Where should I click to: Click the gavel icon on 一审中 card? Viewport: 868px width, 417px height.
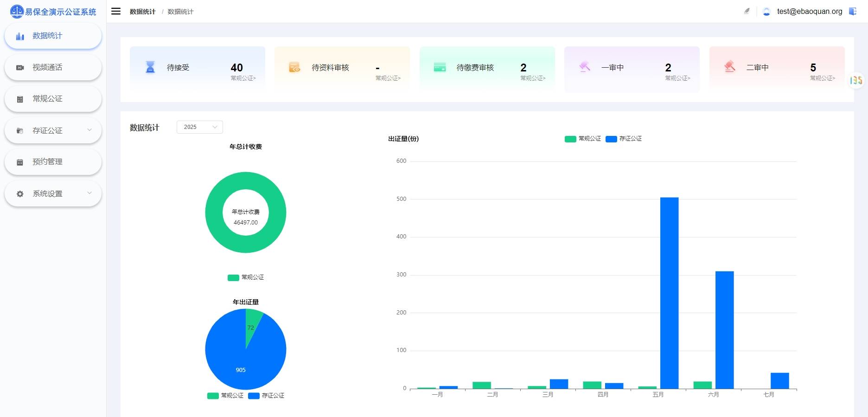(x=585, y=67)
